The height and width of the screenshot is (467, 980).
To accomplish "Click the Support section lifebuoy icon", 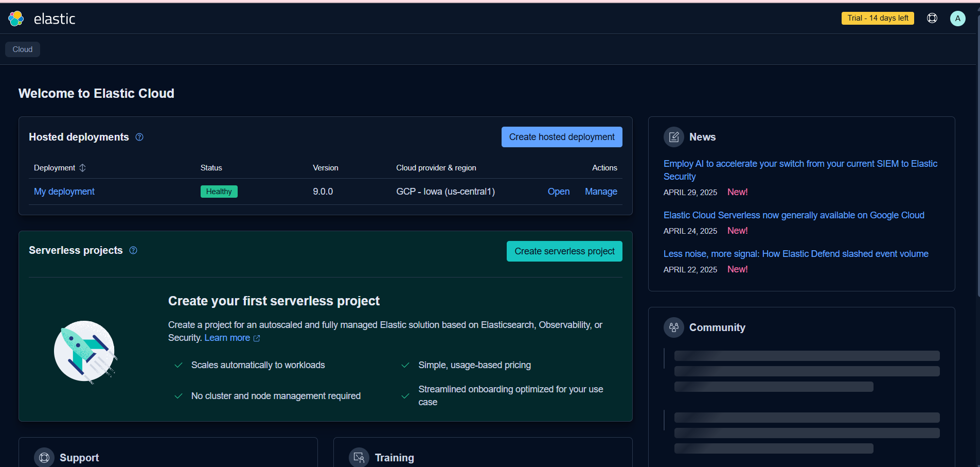I will pyautogui.click(x=44, y=457).
